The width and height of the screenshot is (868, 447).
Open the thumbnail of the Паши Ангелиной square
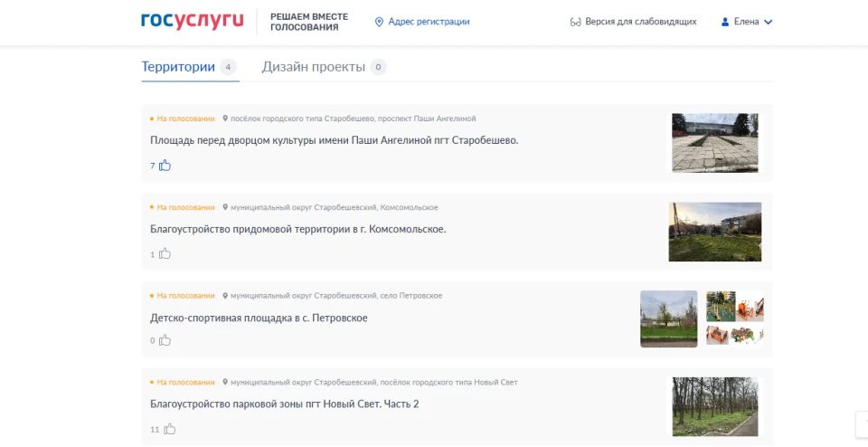pyautogui.click(x=715, y=143)
